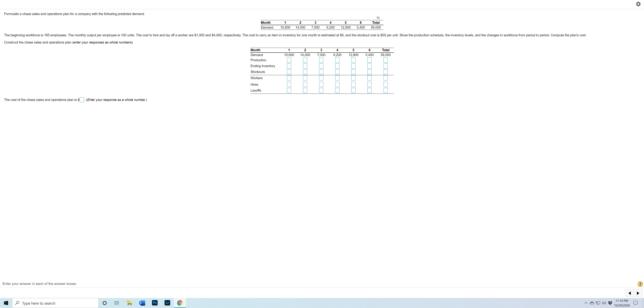Viewport: 644px width, 308px height.
Task: Open File Explorer from the taskbar
Action: (x=129, y=303)
